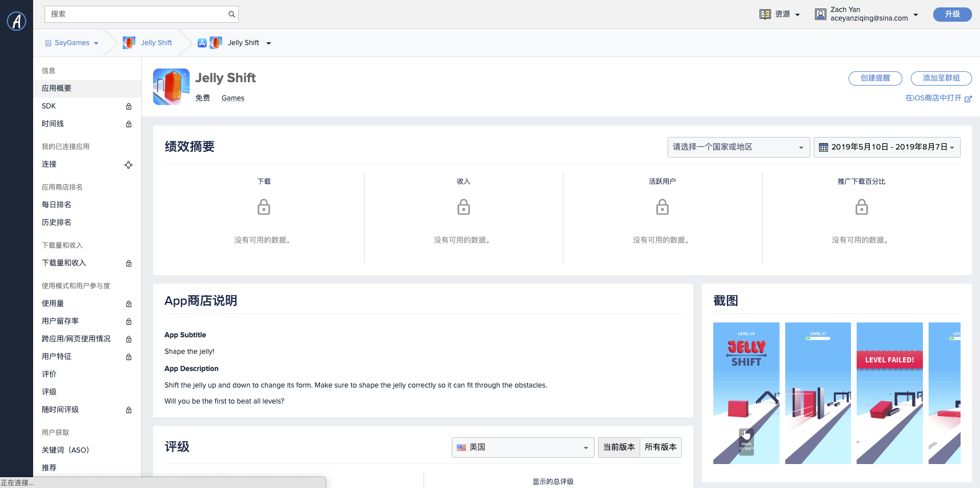Click the lock icon beside 用户特征

click(128, 357)
